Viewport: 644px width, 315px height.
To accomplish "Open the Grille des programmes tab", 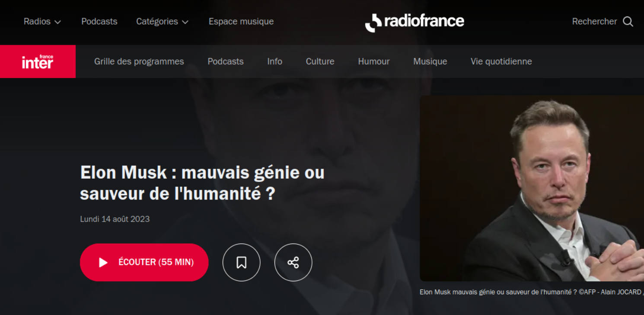I will 139,61.
